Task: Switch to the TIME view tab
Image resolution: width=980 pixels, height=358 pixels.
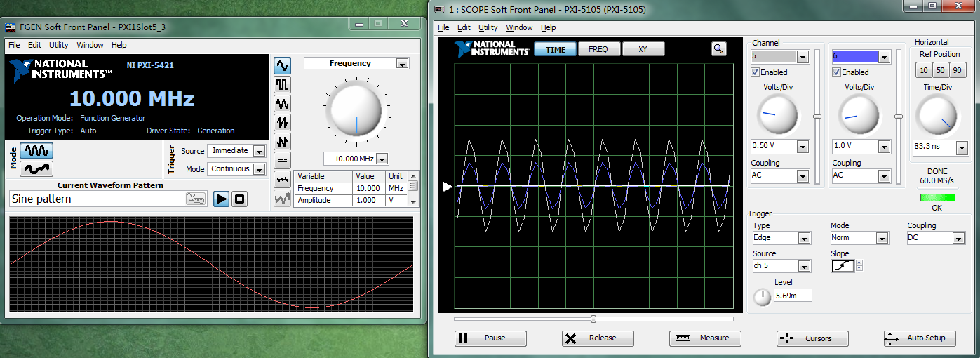Action: [x=556, y=49]
